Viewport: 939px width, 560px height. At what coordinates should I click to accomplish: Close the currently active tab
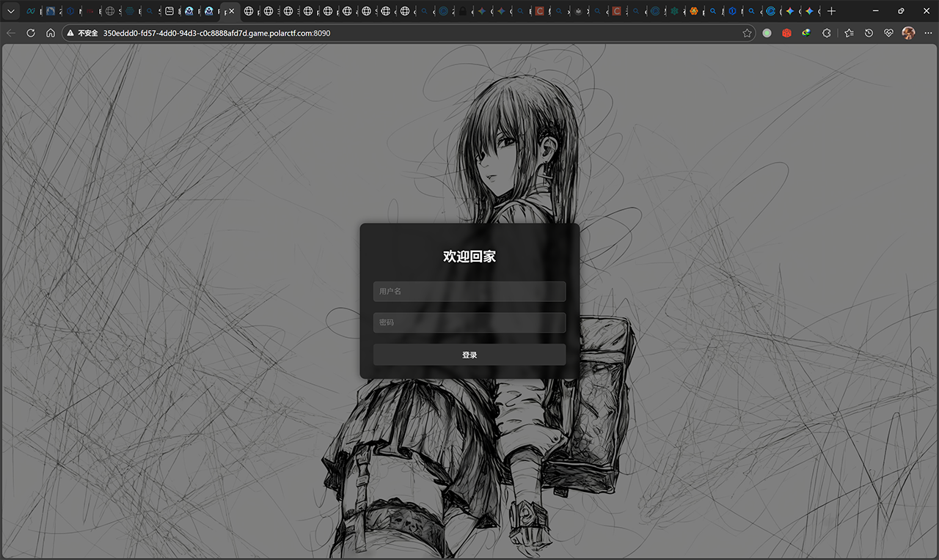(232, 11)
